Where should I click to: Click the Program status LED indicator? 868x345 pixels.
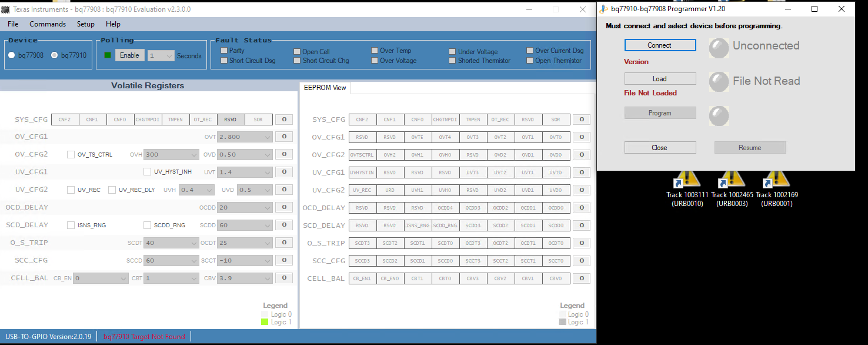pos(719,115)
